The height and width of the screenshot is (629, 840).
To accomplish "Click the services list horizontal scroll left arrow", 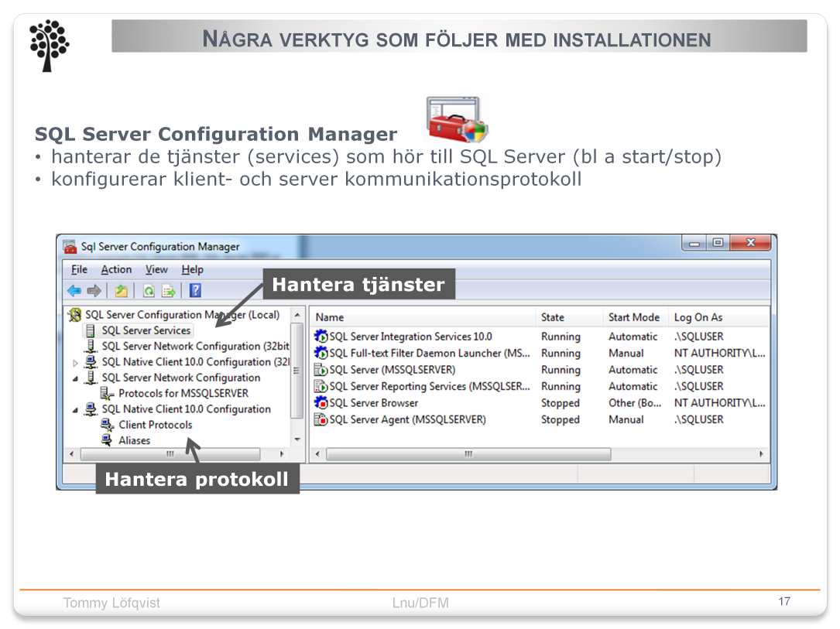I will tap(317, 454).
